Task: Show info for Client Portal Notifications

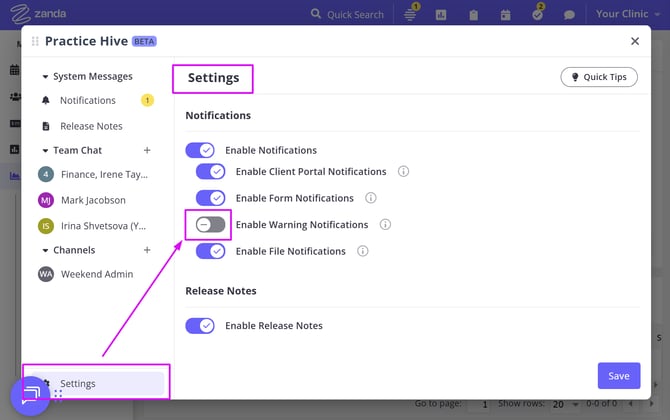Action: tap(404, 171)
